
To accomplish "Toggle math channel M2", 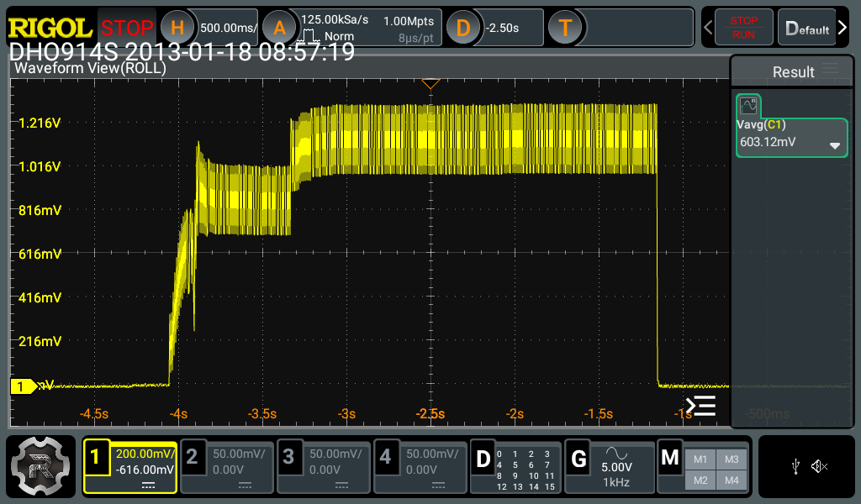I will [700, 480].
